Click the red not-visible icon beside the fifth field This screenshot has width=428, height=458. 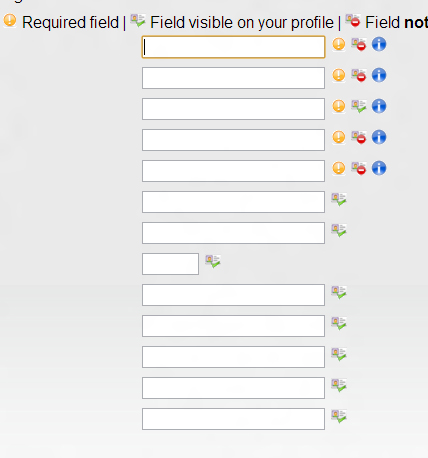[359, 168]
